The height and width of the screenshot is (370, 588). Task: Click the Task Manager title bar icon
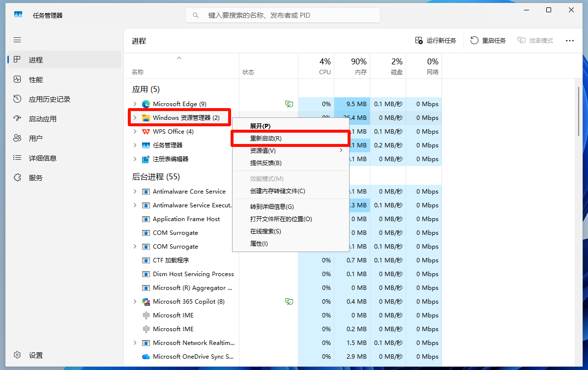point(18,15)
